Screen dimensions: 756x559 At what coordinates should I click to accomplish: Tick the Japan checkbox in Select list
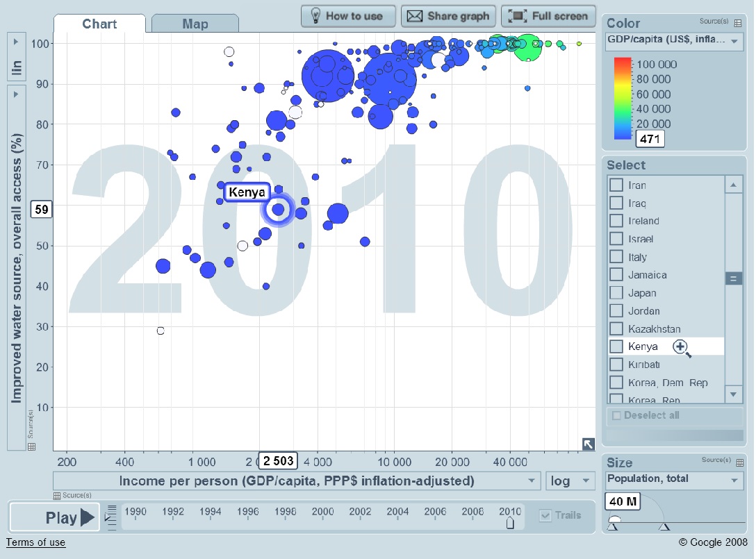point(616,292)
